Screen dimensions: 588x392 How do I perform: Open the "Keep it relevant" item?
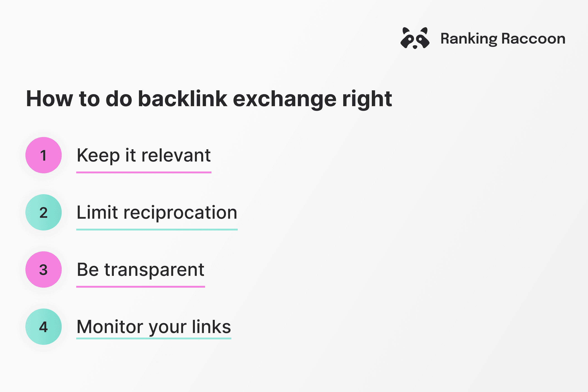(144, 155)
